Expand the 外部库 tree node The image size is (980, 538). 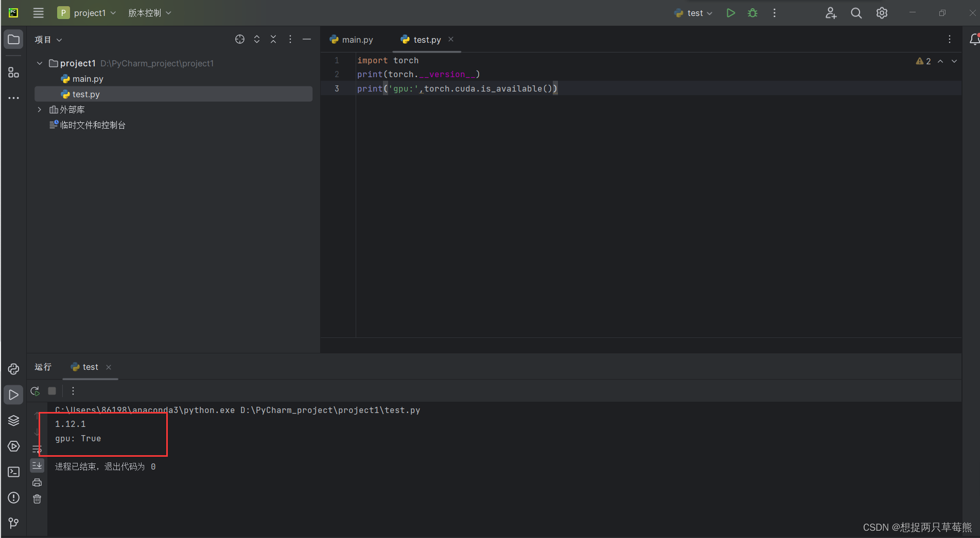pyautogui.click(x=39, y=109)
